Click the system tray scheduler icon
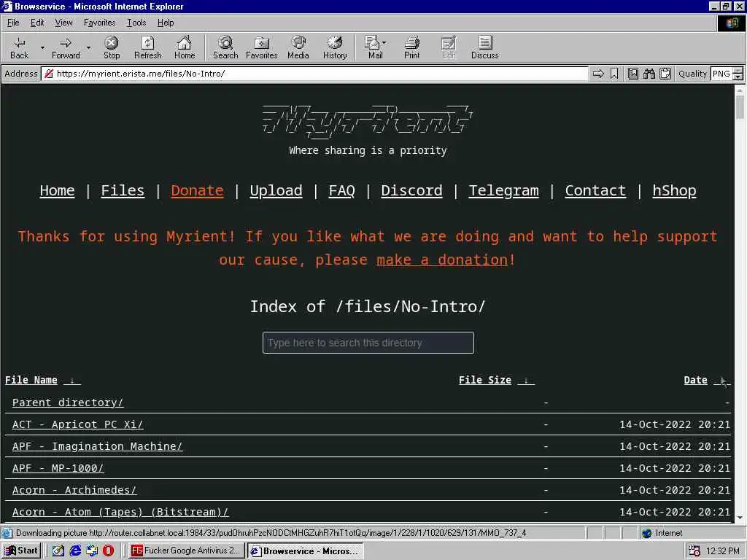 click(694, 551)
